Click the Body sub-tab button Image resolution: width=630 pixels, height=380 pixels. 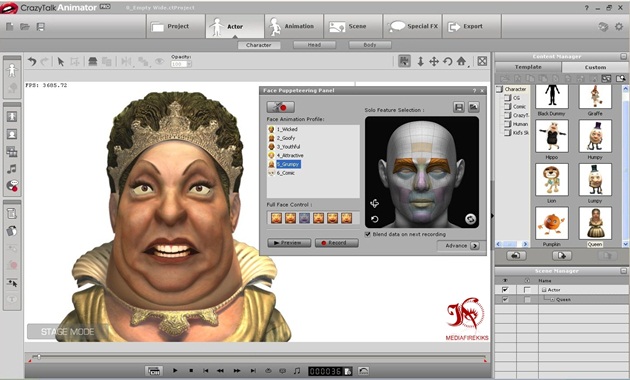[370, 45]
